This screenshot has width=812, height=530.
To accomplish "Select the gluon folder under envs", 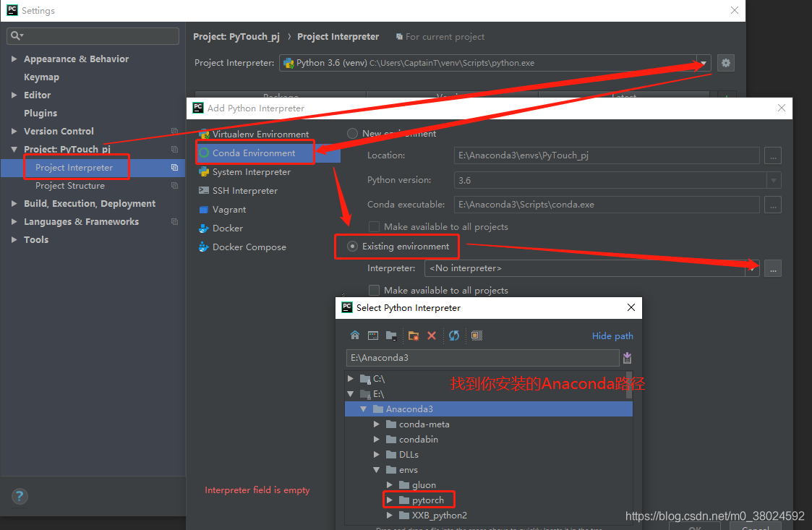I will (424, 485).
